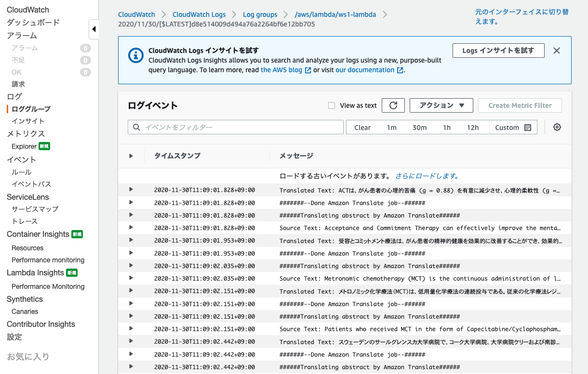The width and height of the screenshot is (588, 374).
Task: Clear the time range filter
Action: point(362,128)
